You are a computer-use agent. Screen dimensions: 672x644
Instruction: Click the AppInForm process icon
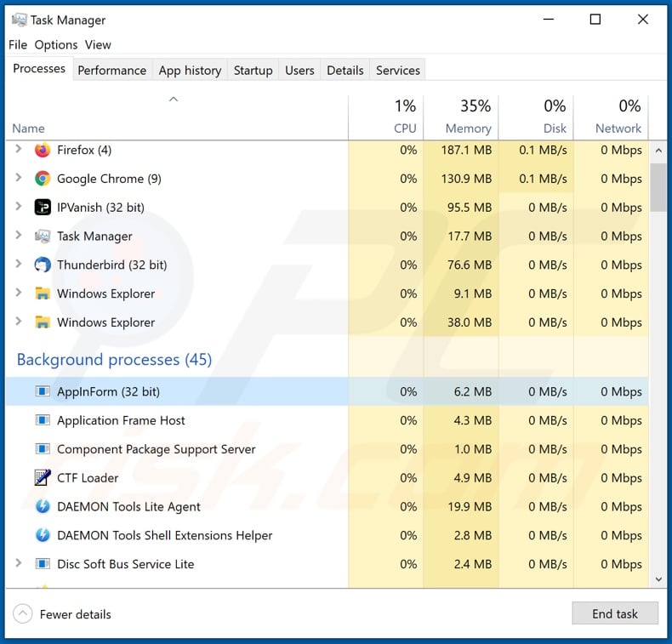click(43, 392)
